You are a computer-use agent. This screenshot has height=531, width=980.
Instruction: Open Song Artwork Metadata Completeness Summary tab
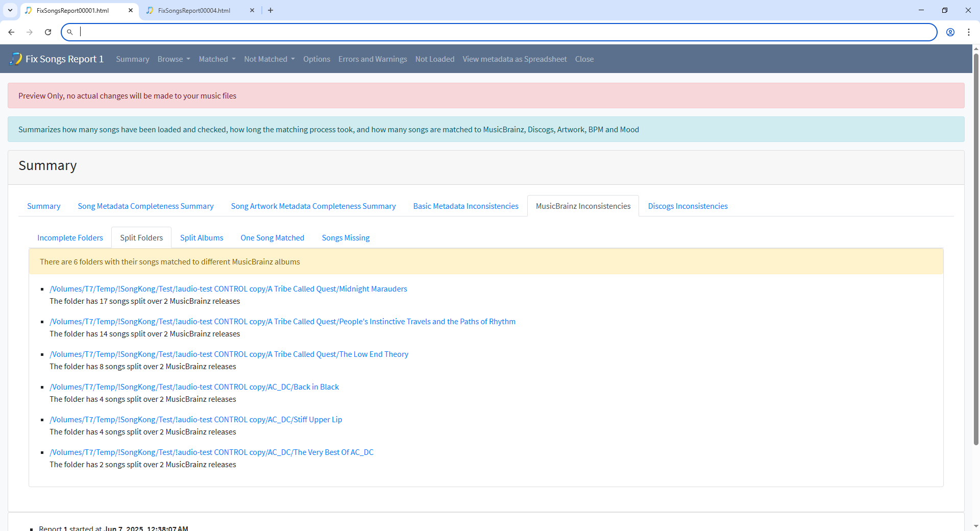click(313, 206)
